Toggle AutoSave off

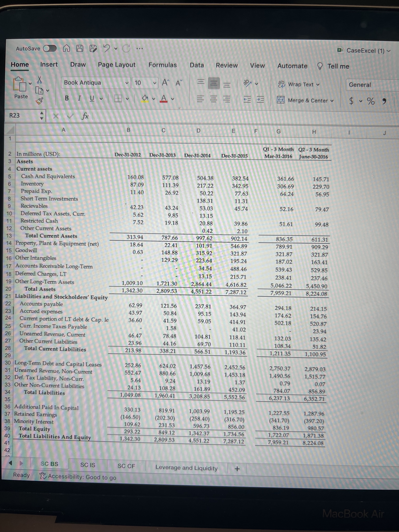[50, 48]
